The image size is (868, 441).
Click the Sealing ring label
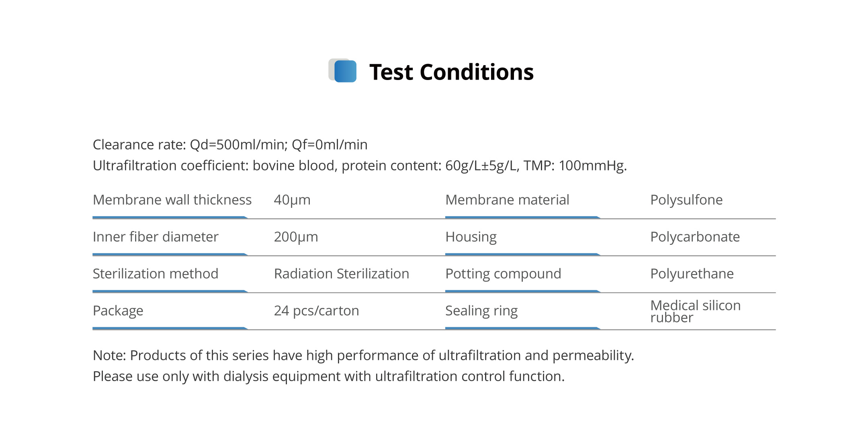(481, 311)
